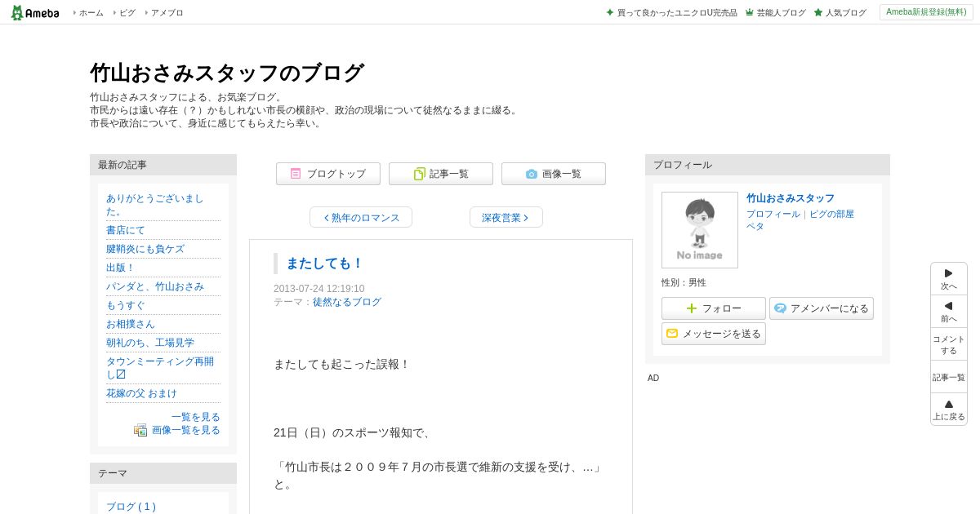The image size is (980, 514).
Task: Click the 画像一覧 button
Action: pos(554,174)
